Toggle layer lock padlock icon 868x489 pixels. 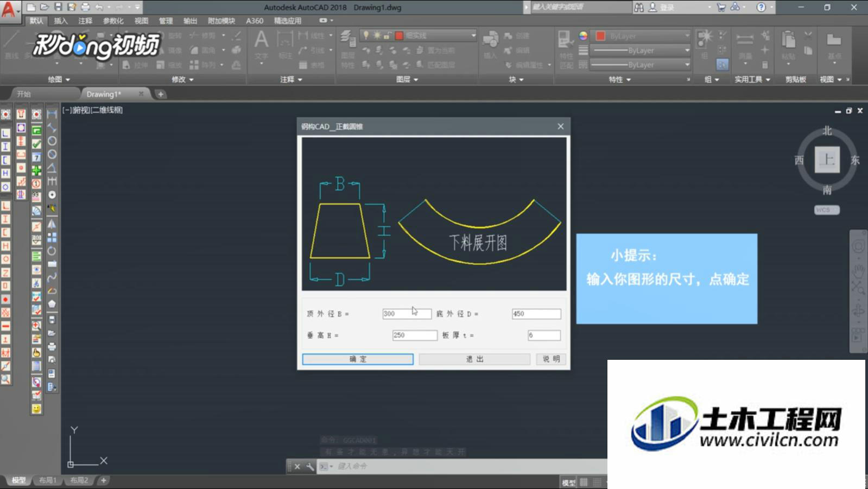[x=387, y=35]
